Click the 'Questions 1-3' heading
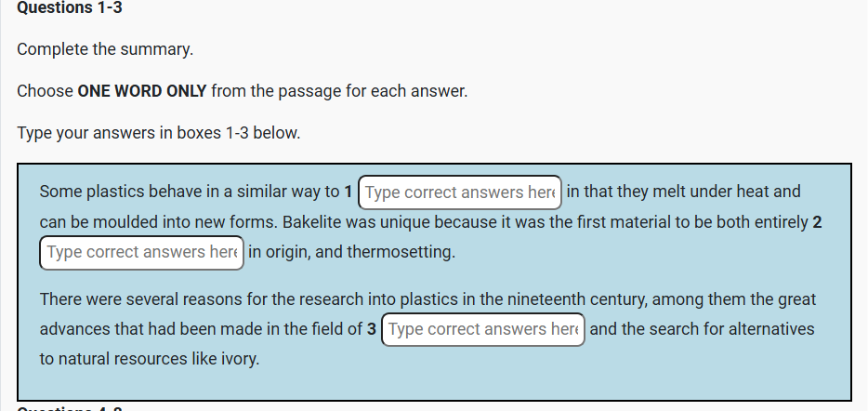Image resolution: width=868 pixels, height=411 pixels. tap(70, 8)
